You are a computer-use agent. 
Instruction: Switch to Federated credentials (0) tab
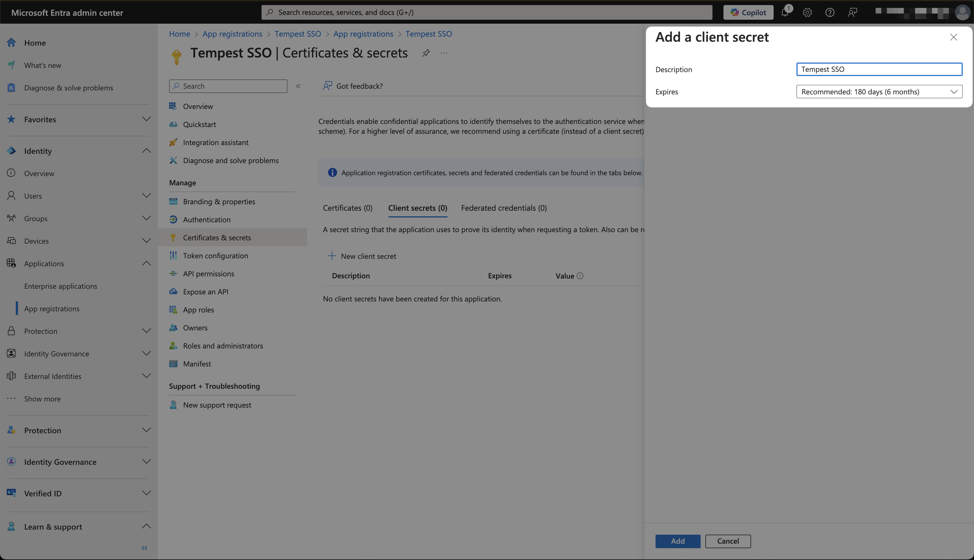coord(504,208)
